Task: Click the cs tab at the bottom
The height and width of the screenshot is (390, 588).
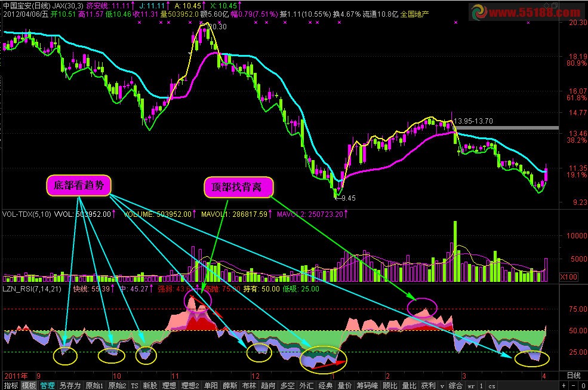Action: [492, 386]
